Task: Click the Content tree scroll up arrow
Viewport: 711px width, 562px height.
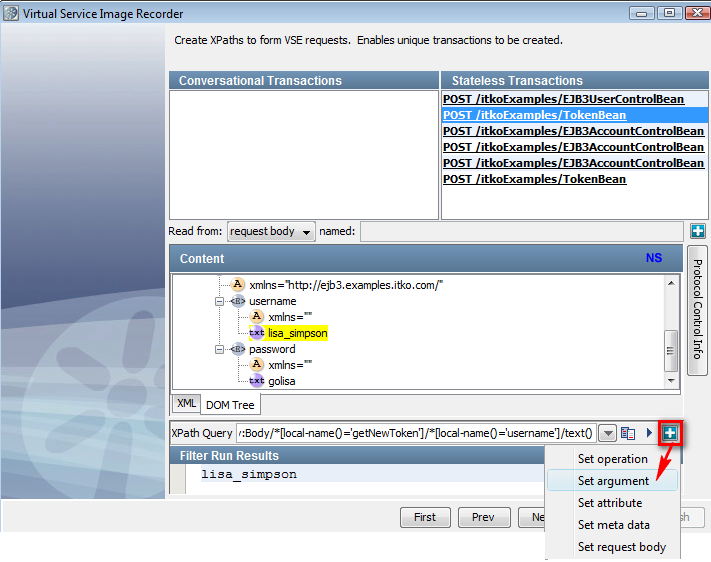Action: point(671,283)
